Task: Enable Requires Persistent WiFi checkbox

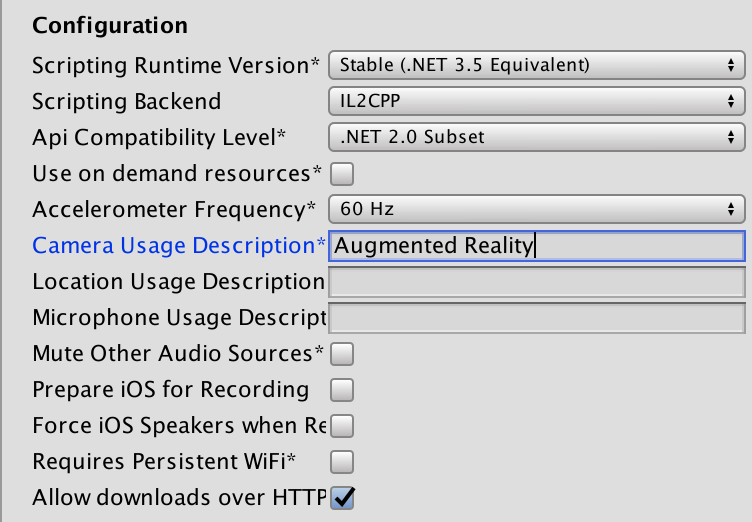Action: tap(342, 462)
